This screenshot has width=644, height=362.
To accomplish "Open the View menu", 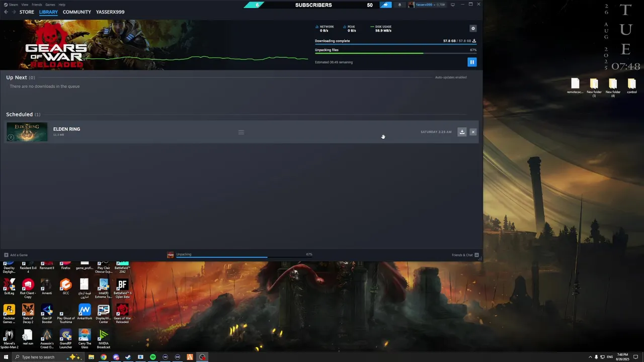I will click(x=25, y=5).
